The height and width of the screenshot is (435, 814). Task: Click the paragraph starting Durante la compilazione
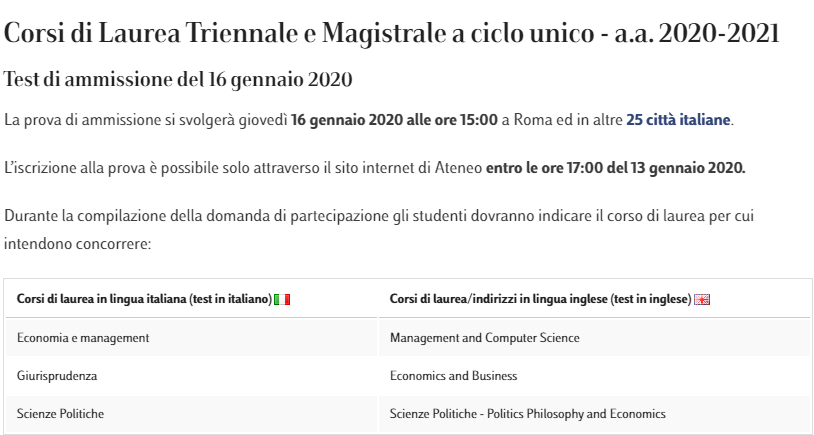[x=379, y=229]
